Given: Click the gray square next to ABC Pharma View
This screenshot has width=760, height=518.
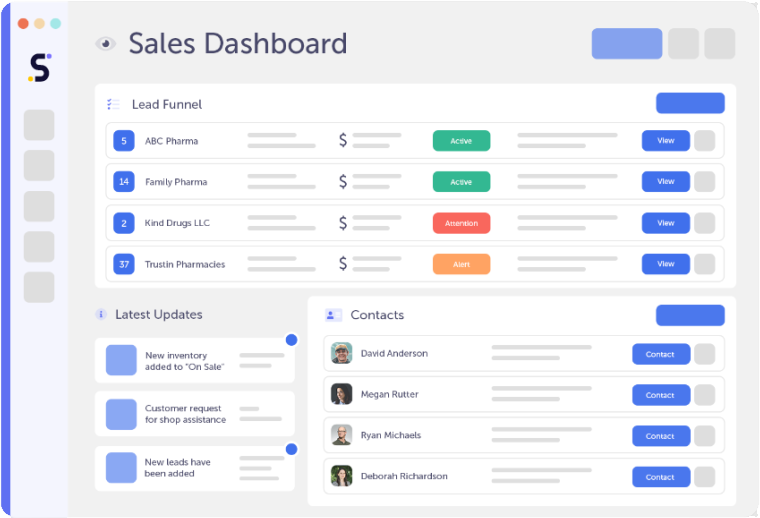Looking at the screenshot, I should click(x=705, y=141).
